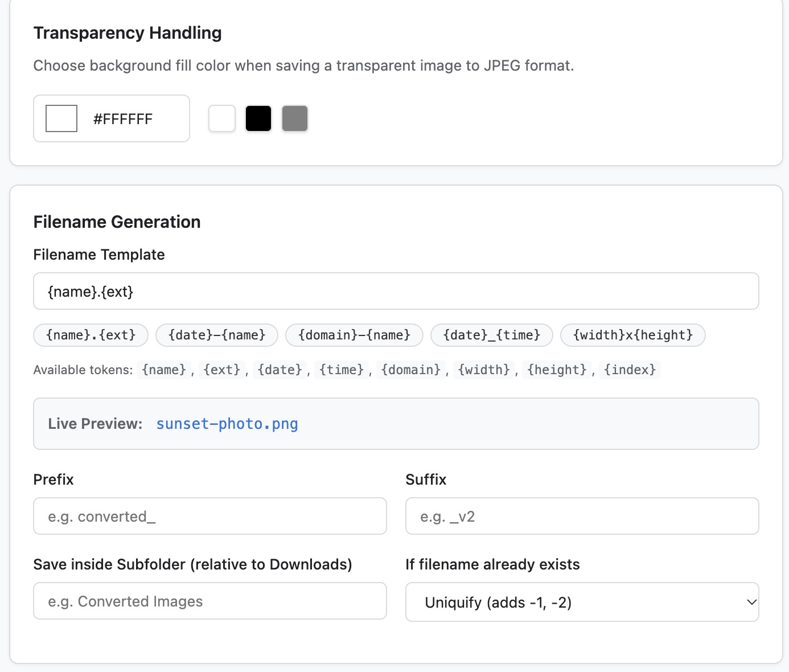This screenshot has height=672, width=789.
Task: Click the Save inside Subfolder input
Action: pos(210,601)
